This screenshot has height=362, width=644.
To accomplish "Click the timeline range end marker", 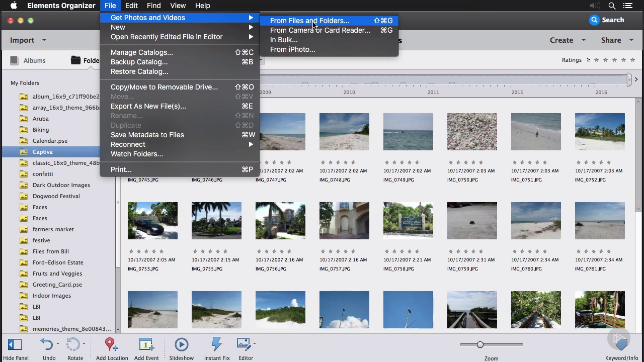I will (x=629, y=79).
